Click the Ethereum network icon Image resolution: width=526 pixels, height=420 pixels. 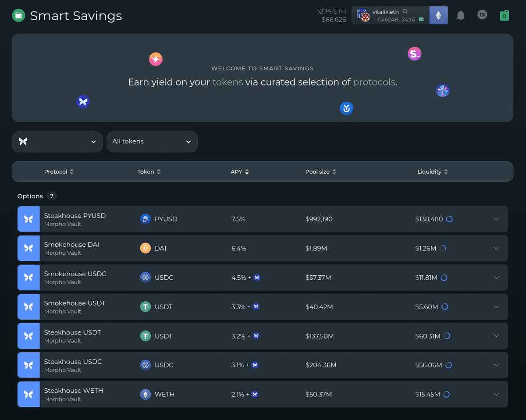coord(438,15)
